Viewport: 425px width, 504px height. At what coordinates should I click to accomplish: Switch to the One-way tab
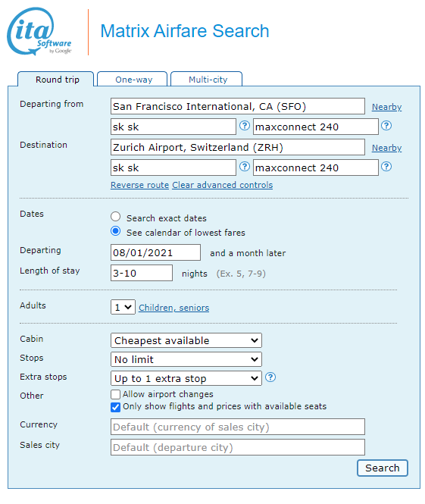pyautogui.click(x=133, y=80)
